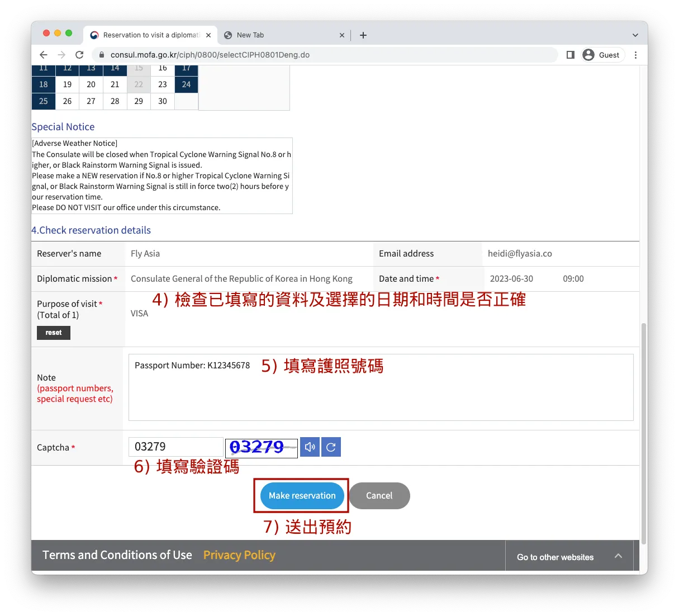Click the Consulate General mission text
The width and height of the screenshot is (679, 616).
click(x=241, y=279)
